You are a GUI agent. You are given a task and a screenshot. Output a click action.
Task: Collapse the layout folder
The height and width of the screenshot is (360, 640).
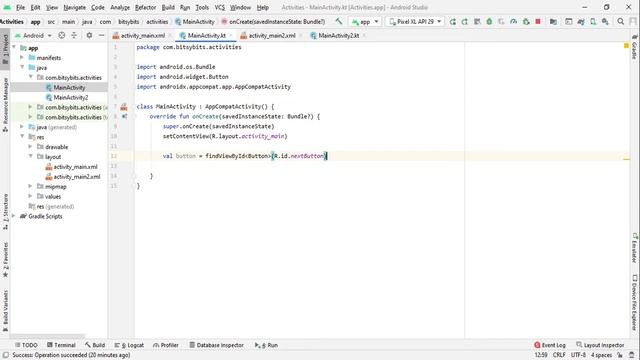30,156
